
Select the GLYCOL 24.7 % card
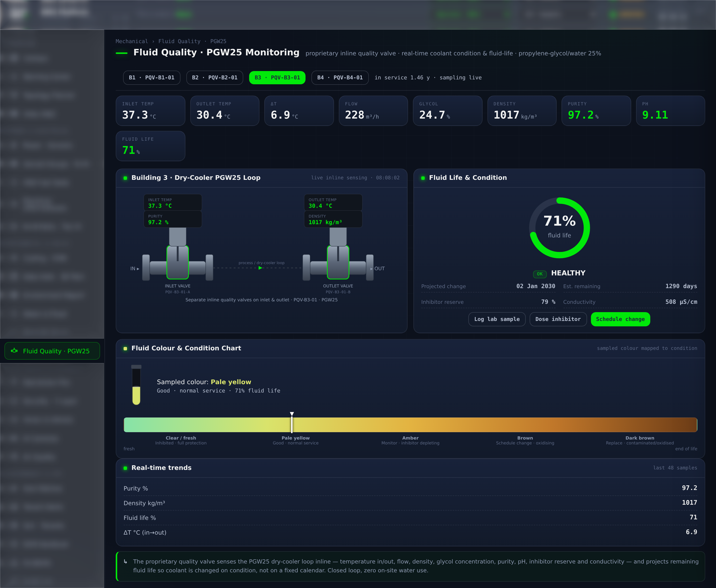(x=447, y=111)
